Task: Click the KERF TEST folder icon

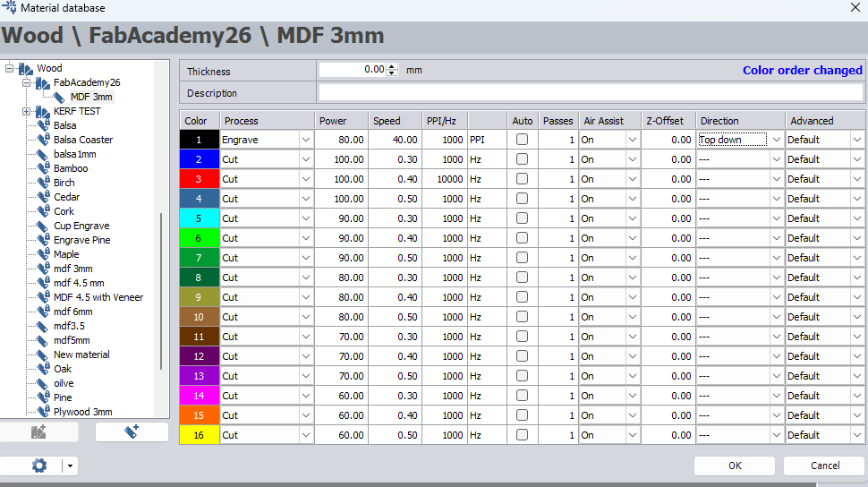Action: coord(43,111)
